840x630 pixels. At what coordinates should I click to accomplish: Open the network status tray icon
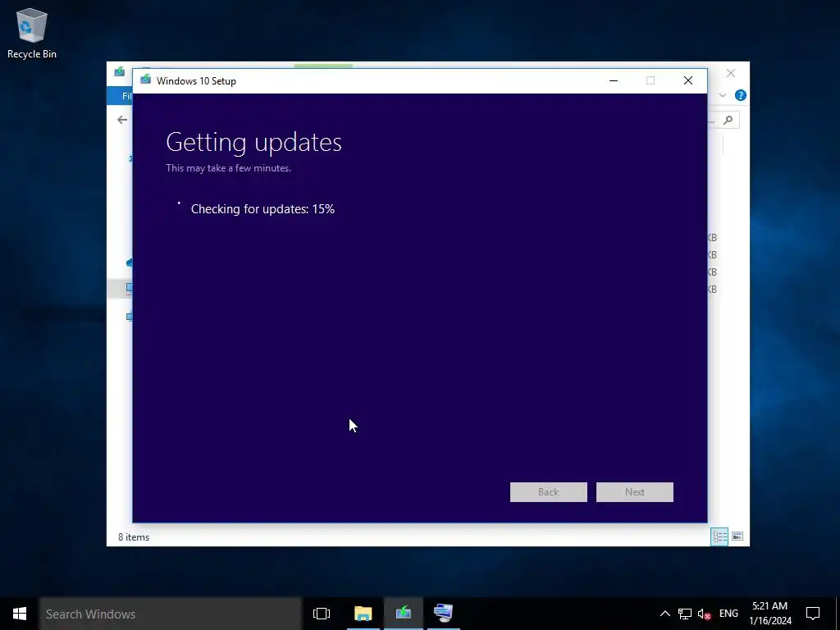pos(685,614)
